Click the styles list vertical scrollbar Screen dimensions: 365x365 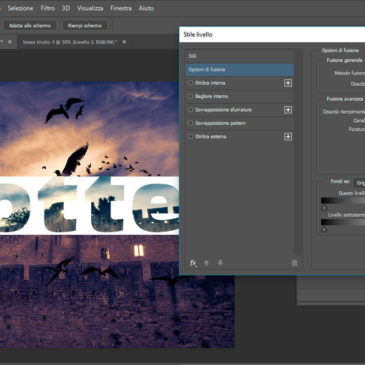(299, 152)
